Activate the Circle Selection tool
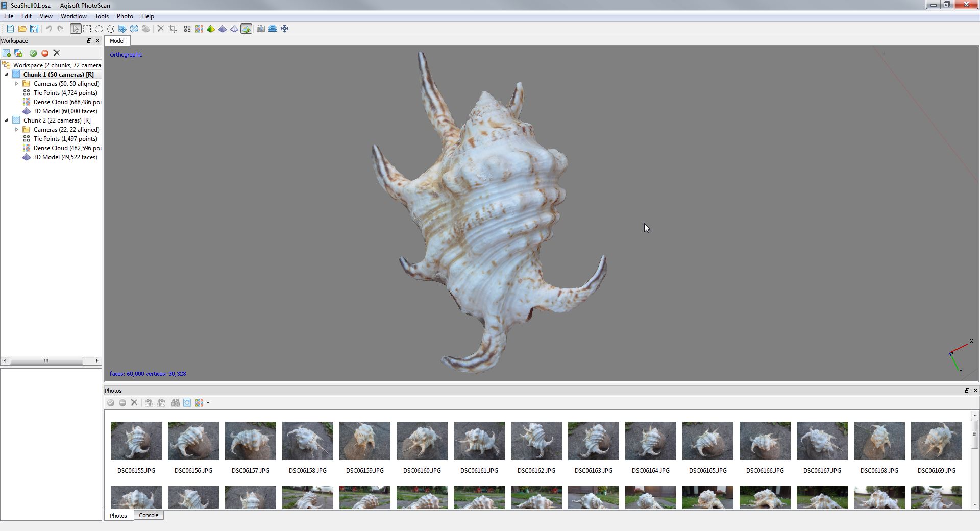The image size is (980, 531). tap(99, 29)
